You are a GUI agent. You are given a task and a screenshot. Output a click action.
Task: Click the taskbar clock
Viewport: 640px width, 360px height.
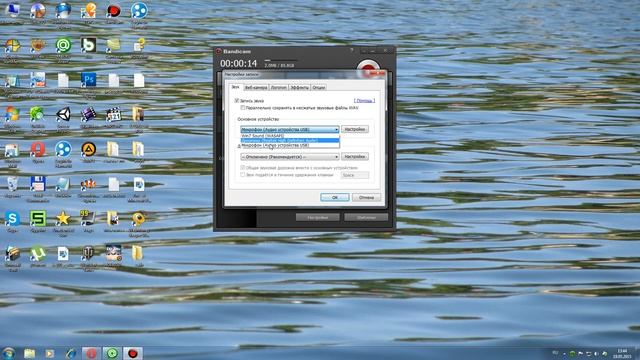point(622,353)
